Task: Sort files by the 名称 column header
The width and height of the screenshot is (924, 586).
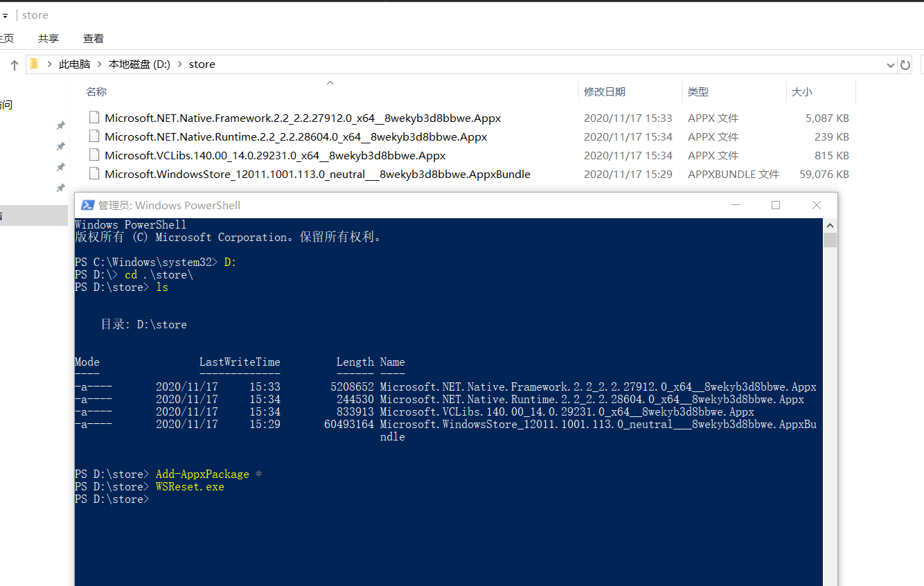Action: [96, 91]
